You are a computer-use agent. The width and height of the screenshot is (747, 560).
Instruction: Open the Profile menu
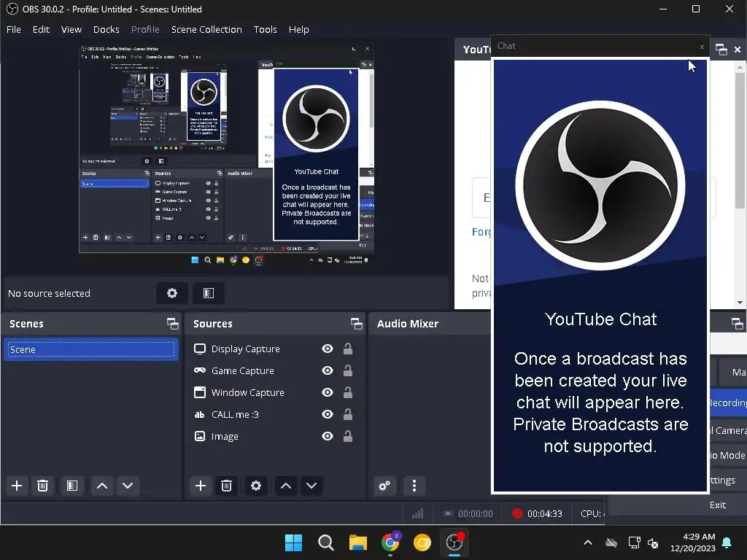(x=145, y=29)
